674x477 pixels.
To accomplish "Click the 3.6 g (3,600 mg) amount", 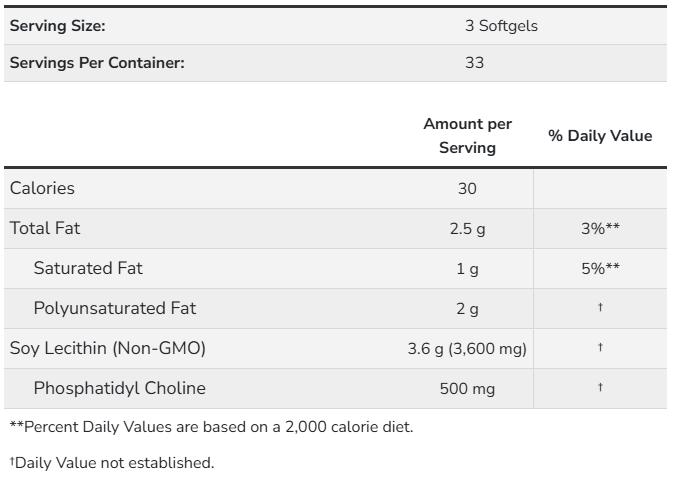I will click(x=467, y=349).
